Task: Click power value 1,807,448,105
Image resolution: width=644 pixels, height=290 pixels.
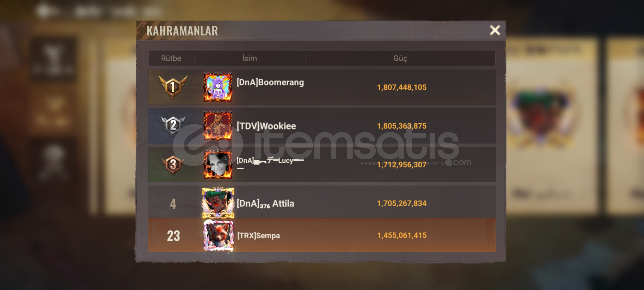Action: pos(402,87)
